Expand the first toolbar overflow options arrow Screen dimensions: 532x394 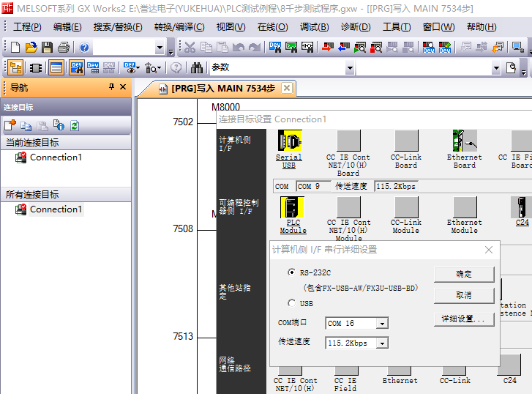click(x=171, y=51)
